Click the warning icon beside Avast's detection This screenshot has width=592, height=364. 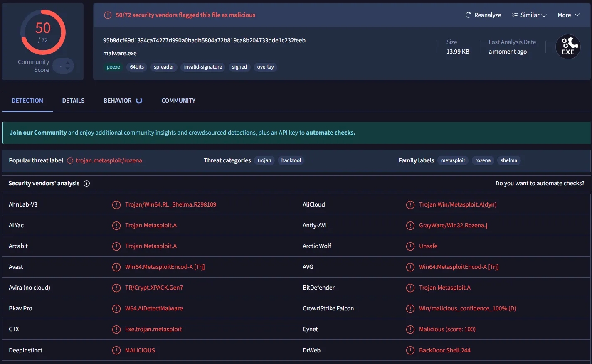(116, 267)
